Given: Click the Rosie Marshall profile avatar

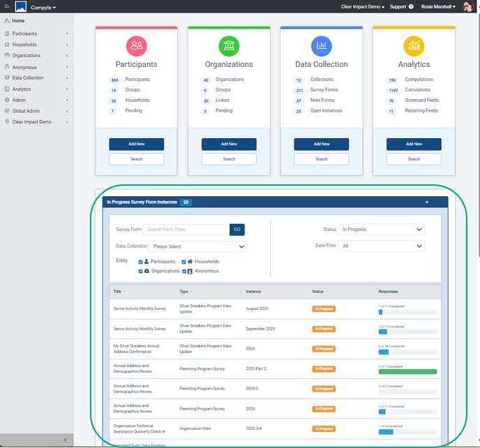Looking at the screenshot, I should (x=468, y=7).
